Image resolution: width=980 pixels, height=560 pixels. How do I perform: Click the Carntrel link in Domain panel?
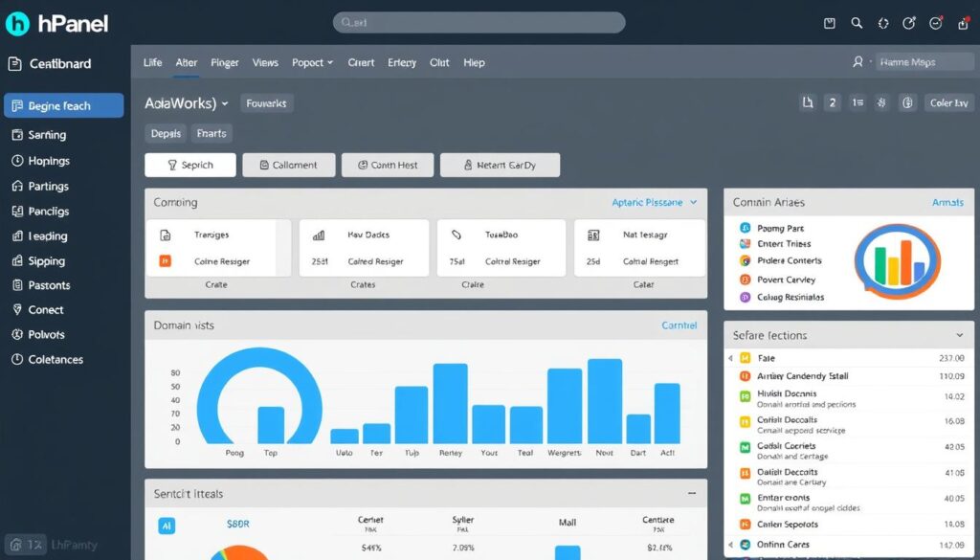click(x=679, y=325)
